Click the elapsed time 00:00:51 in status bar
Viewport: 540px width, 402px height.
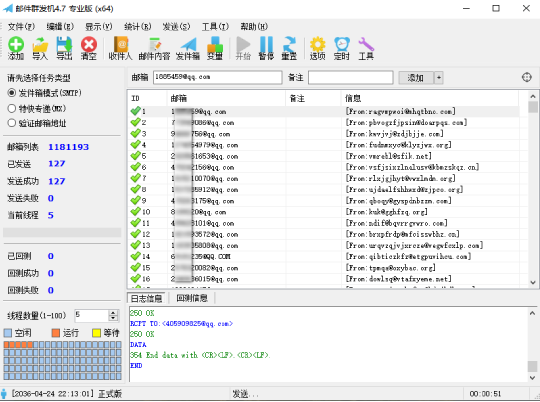[485, 393]
